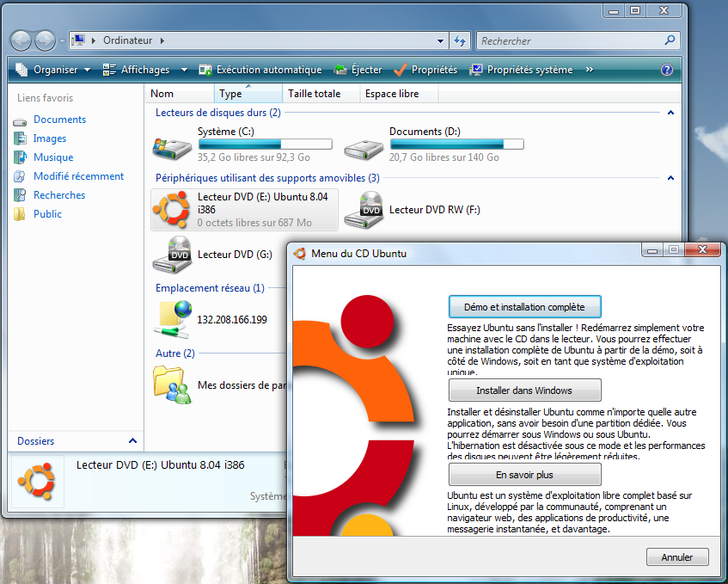This screenshot has width=728, height=584.
Task: Open the Organiser menu
Action: pyautogui.click(x=53, y=70)
